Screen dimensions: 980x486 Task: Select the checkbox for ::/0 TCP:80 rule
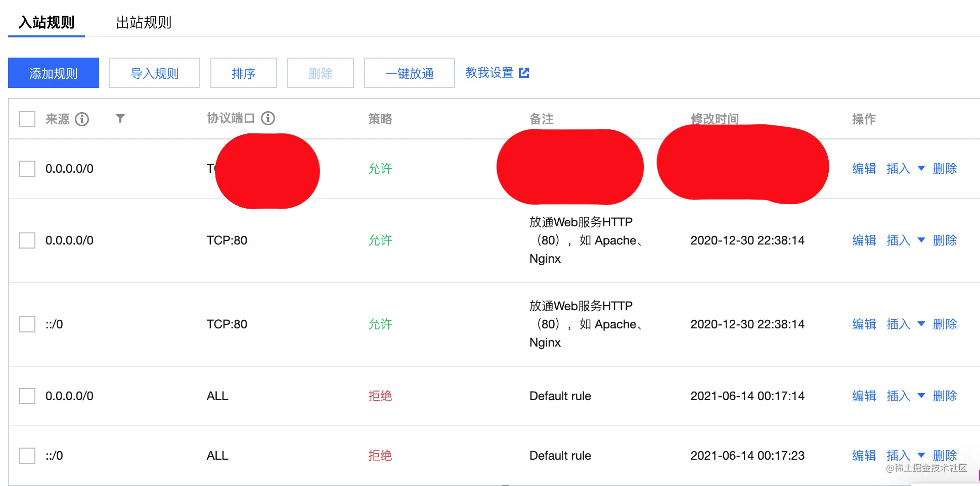(27, 324)
